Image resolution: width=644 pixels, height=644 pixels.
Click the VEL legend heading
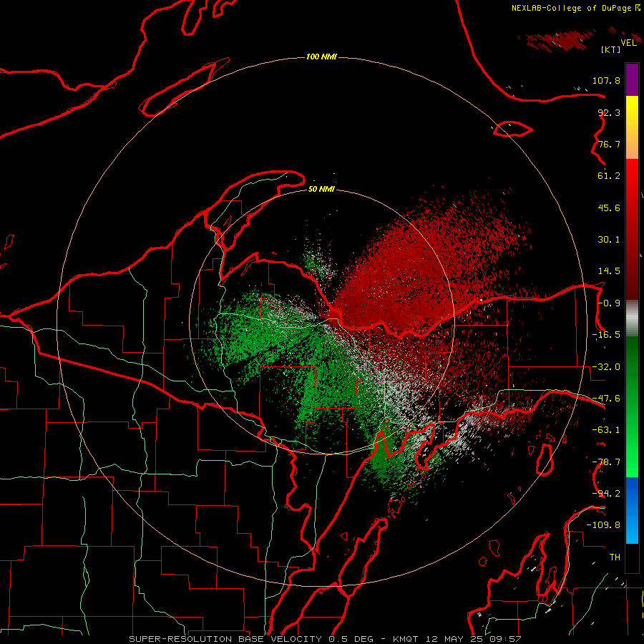click(629, 43)
